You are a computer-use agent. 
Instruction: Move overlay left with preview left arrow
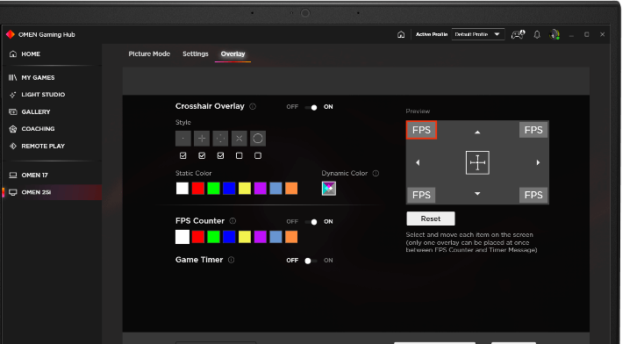(418, 162)
